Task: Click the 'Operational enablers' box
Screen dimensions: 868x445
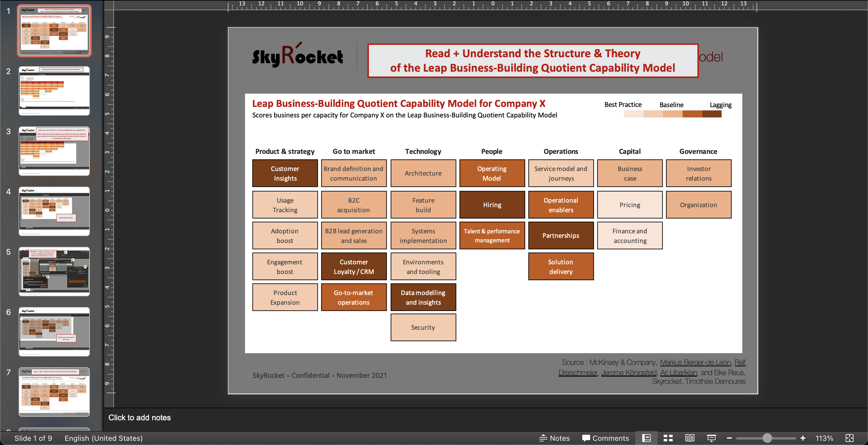Action: coord(561,205)
